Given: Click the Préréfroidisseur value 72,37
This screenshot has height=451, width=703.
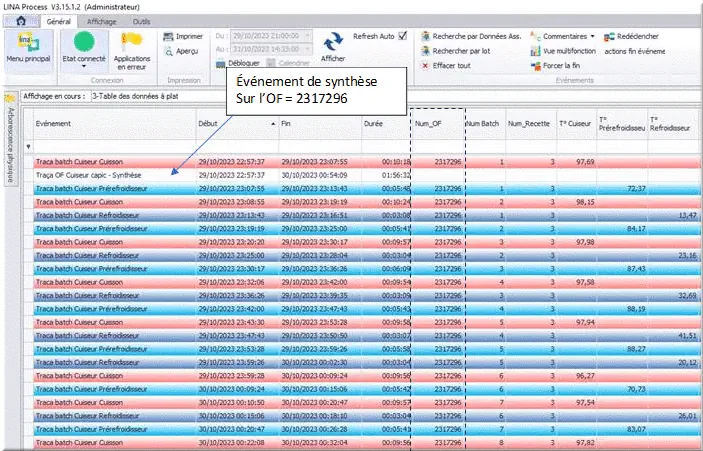Looking at the screenshot, I should tap(636, 189).
